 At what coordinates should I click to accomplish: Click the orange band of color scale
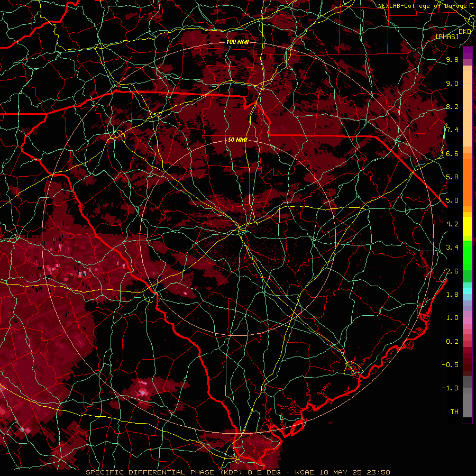[467, 182]
